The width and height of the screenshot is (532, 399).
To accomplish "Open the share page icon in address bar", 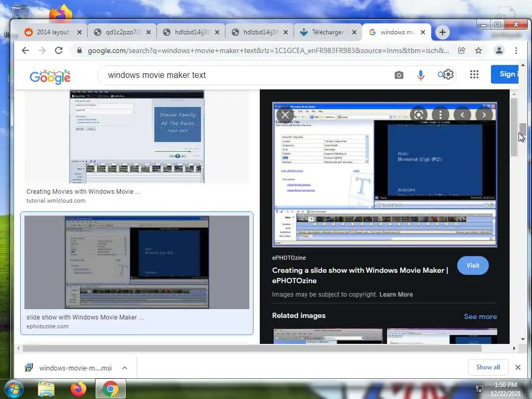I will coord(461,50).
